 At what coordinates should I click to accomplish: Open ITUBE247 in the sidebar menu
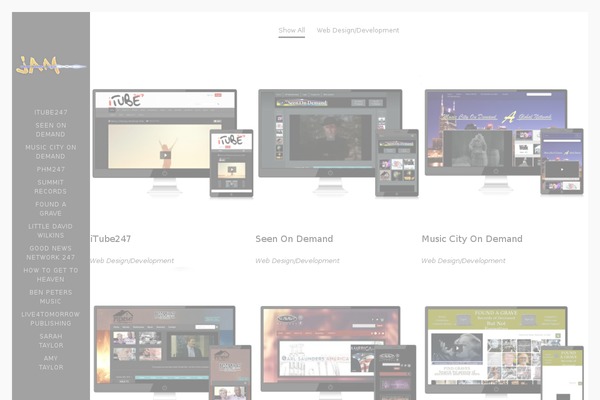pyautogui.click(x=51, y=113)
